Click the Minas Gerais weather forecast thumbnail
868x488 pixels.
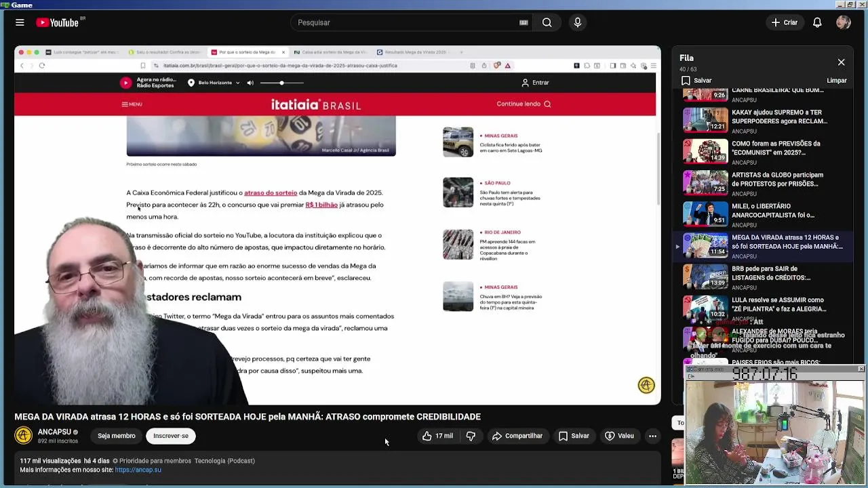458,296
